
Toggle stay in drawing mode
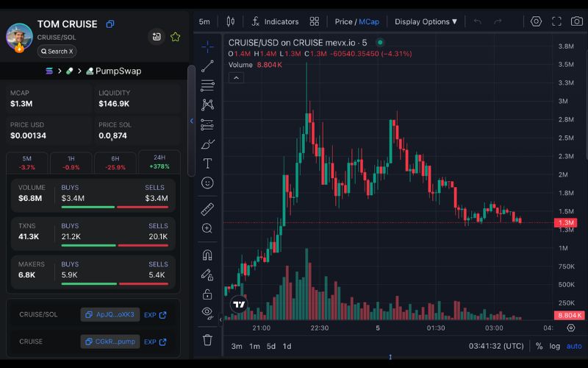(207, 275)
